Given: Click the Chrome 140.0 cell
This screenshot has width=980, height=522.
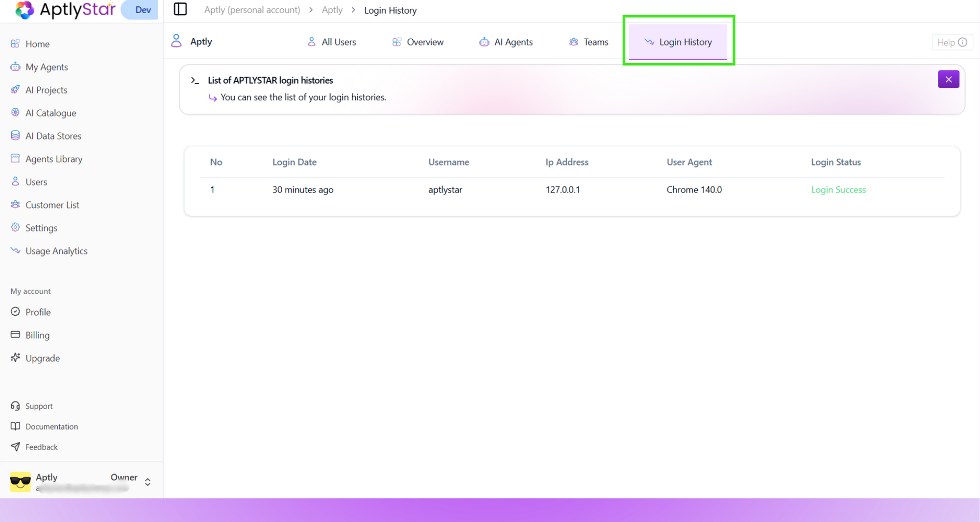Looking at the screenshot, I should (x=694, y=190).
